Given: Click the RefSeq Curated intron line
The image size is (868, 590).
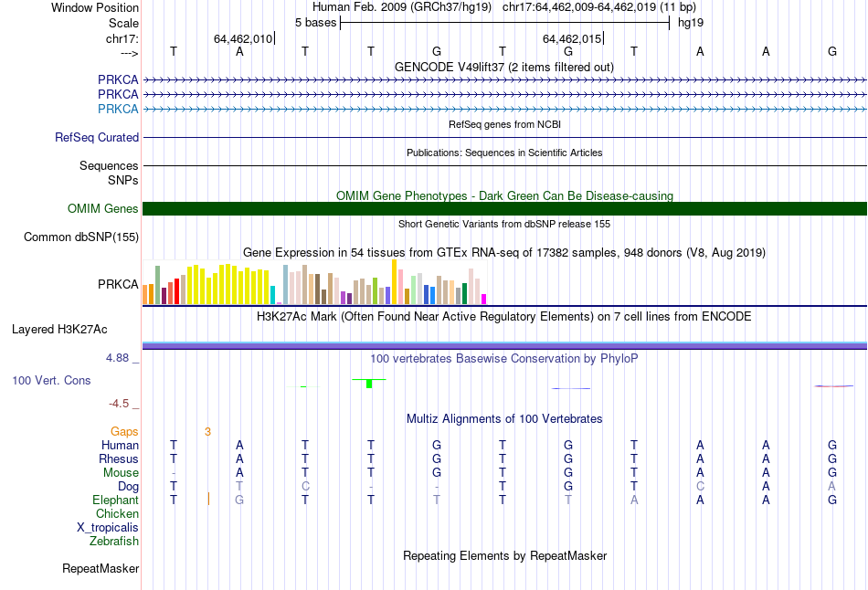Looking at the screenshot, I should [504, 137].
